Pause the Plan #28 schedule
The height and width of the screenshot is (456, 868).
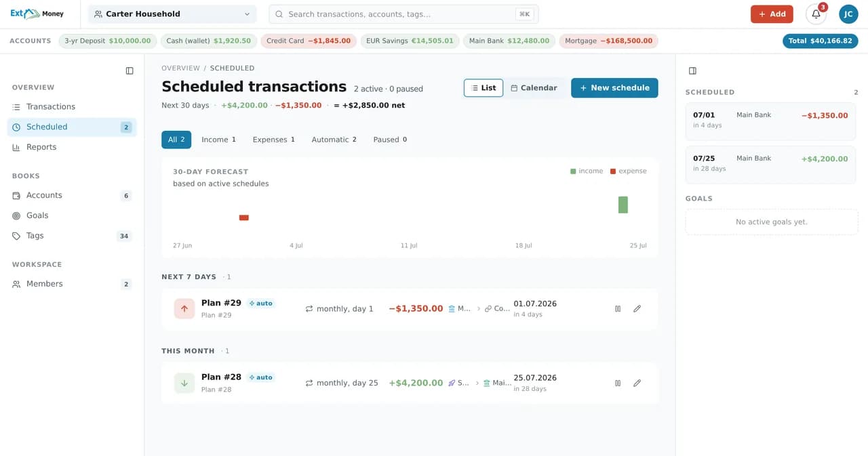point(618,383)
